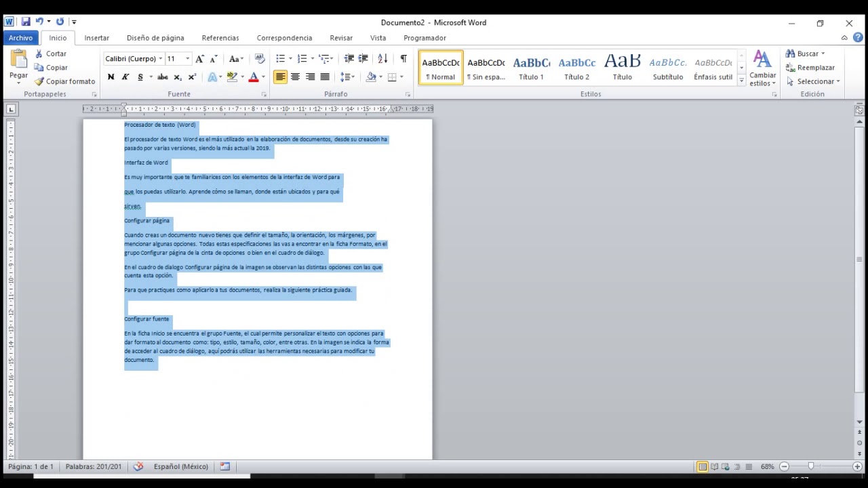Click the sort A-Z icon
The width and height of the screenshot is (868, 488).
382,59
